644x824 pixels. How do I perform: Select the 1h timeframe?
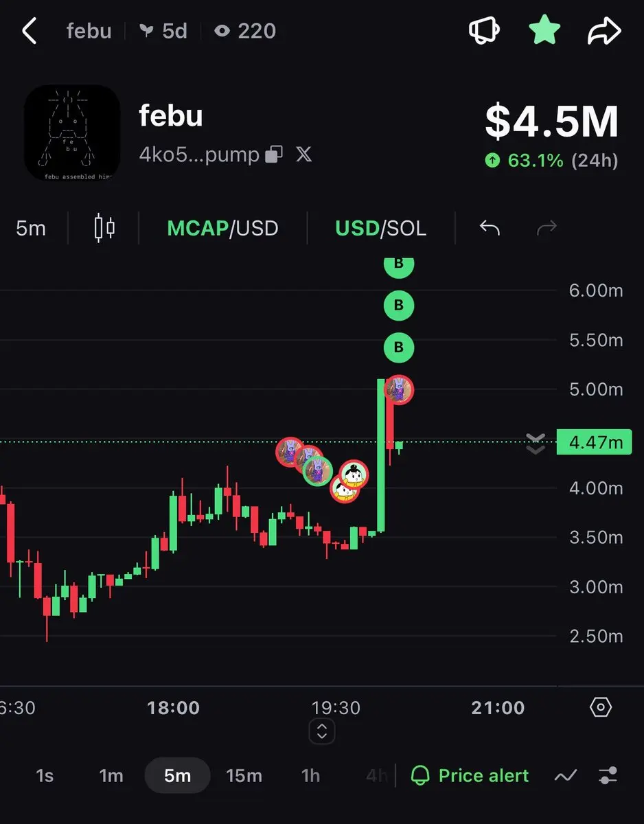[310, 776]
